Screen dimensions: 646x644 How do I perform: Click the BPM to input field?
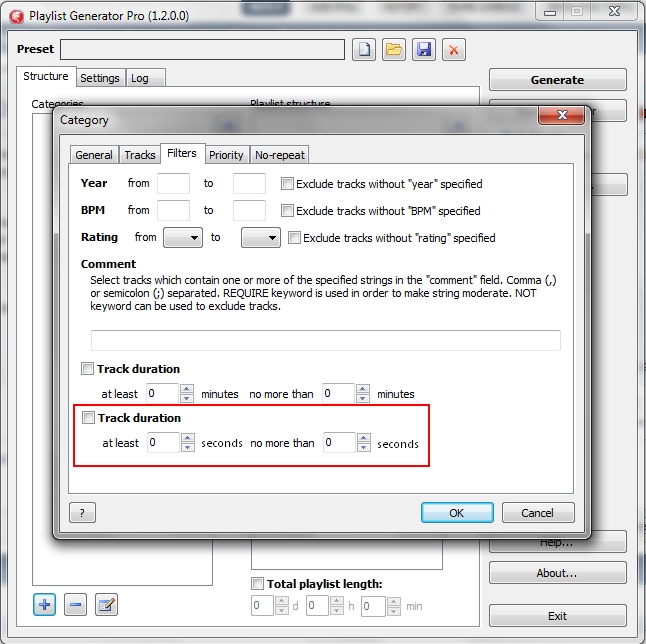tap(249, 211)
